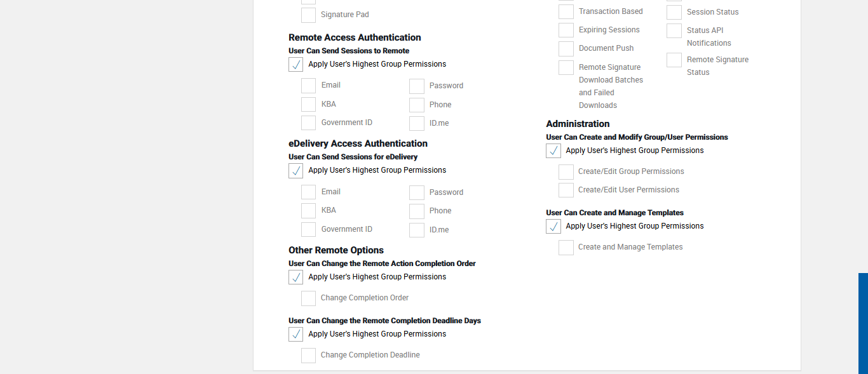
Task: Toggle highest group permissions for eDelivery sessions
Action: tap(295, 171)
